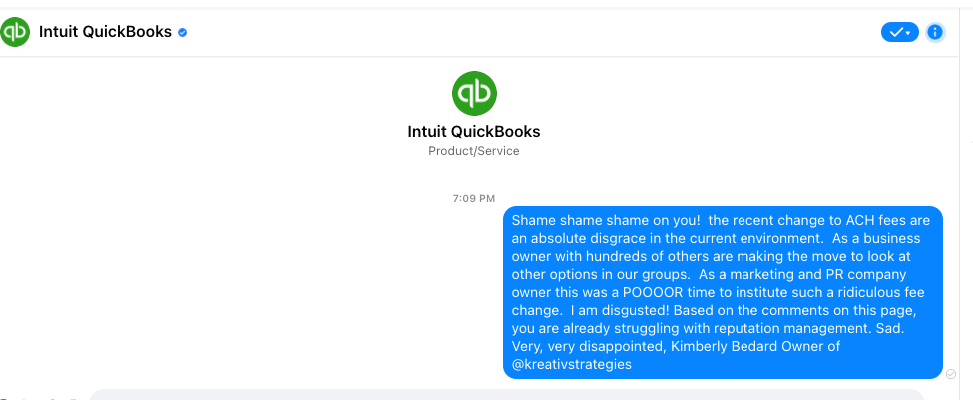The width and height of the screenshot is (973, 400).
Task: Open the centered Intuit QuickBooks page name
Action: coord(474,132)
